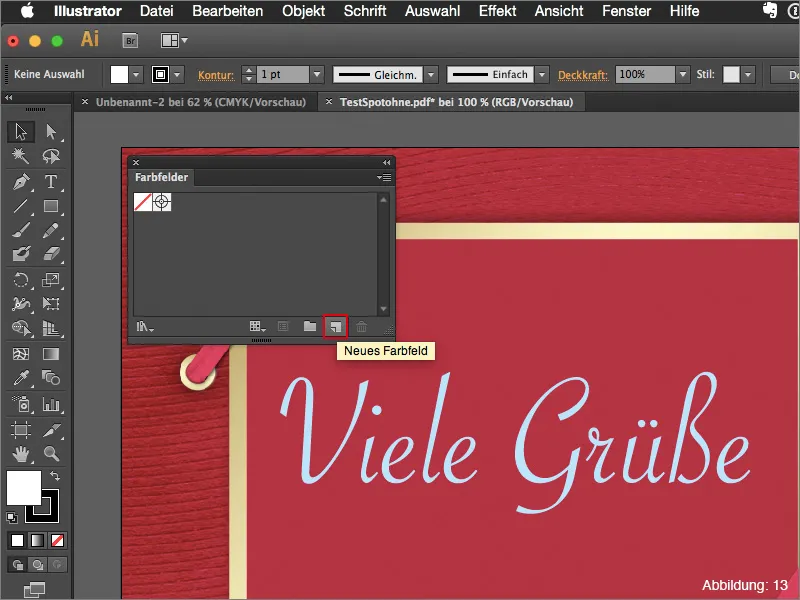Select the Rotate tool

click(x=21, y=280)
